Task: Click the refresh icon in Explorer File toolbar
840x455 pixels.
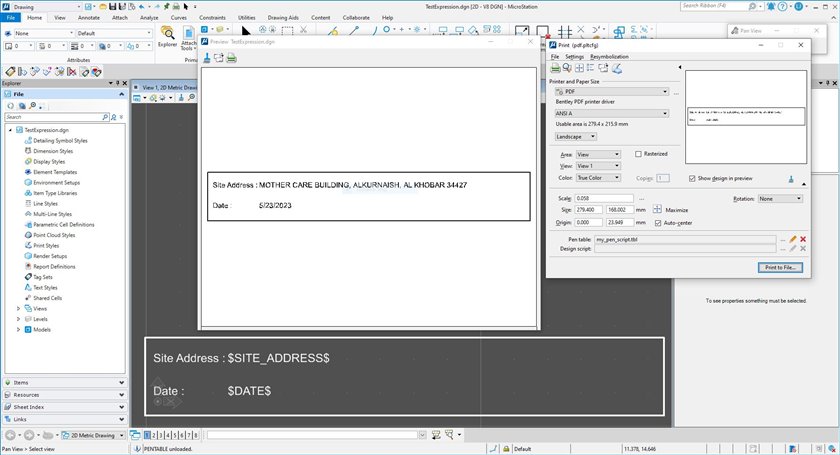Action: click(11, 106)
